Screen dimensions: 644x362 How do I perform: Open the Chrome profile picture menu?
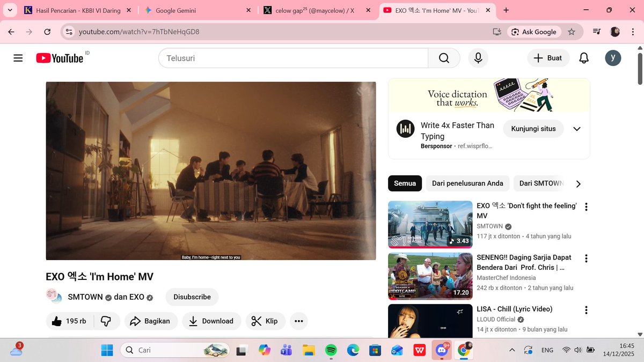coord(615,32)
